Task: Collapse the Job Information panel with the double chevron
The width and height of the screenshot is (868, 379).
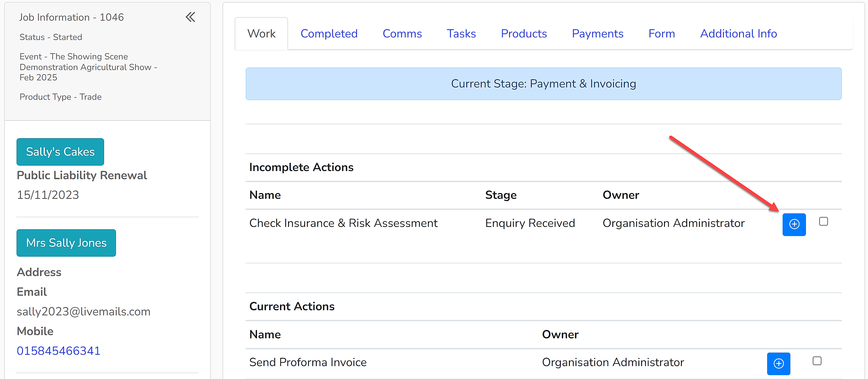Action: click(190, 17)
